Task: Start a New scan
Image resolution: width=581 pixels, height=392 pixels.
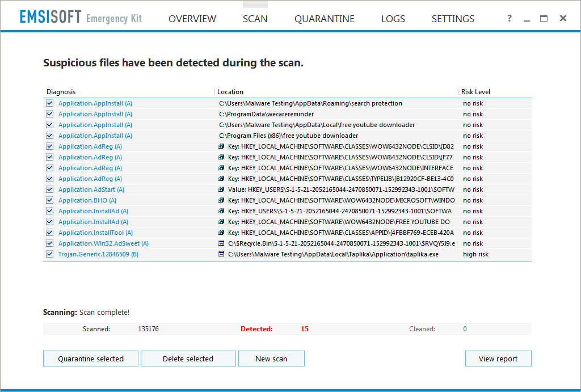Action: pos(271,359)
